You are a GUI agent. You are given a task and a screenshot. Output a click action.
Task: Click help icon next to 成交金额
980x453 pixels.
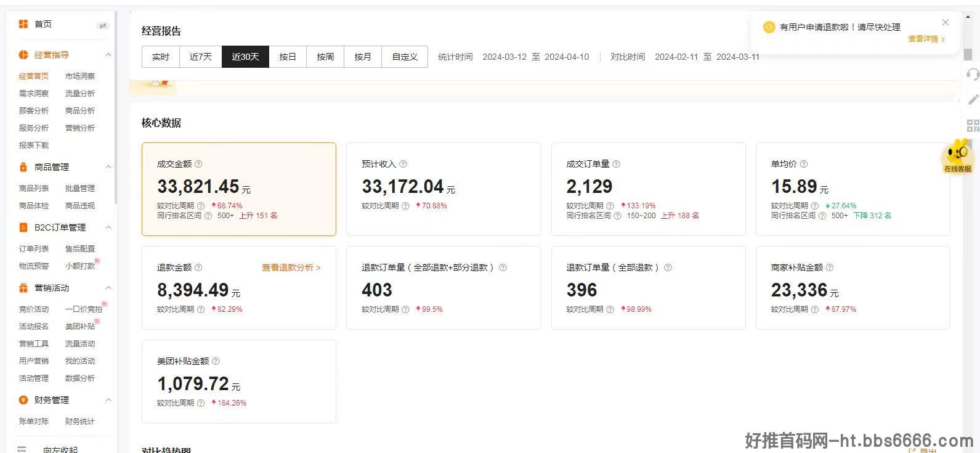click(198, 164)
